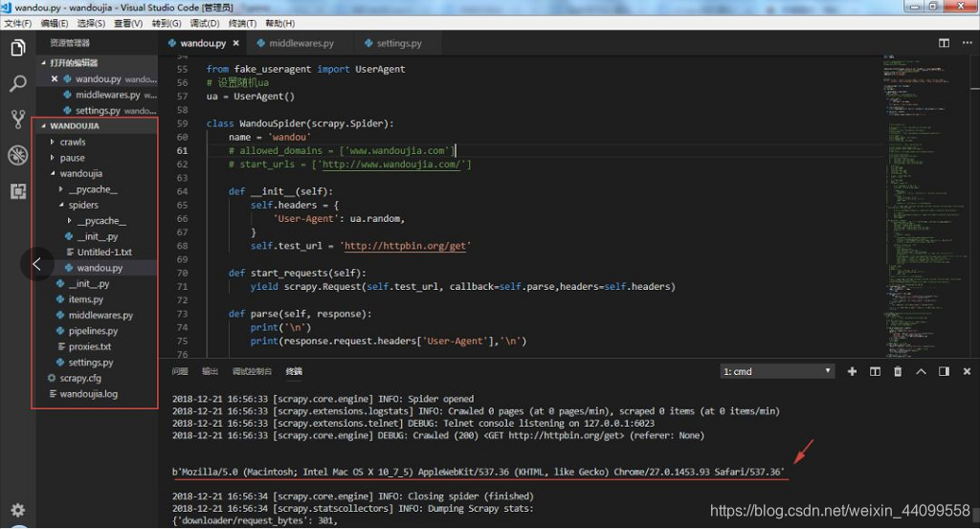The height and width of the screenshot is (529, 980).
Task: Open __init__.py inside the spiders folder
Action: point(99,236)
